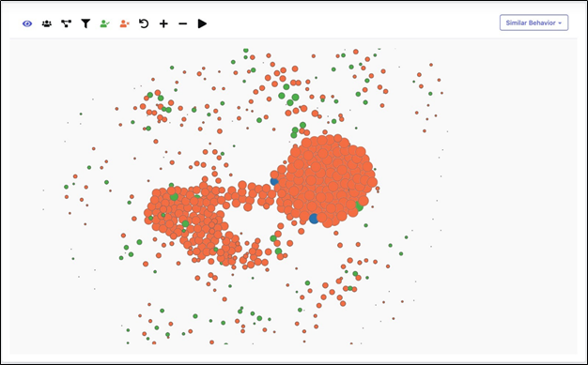Screen dimensions: 588x365
Task: Open the filter funnel tool
Action: point(85,23)
